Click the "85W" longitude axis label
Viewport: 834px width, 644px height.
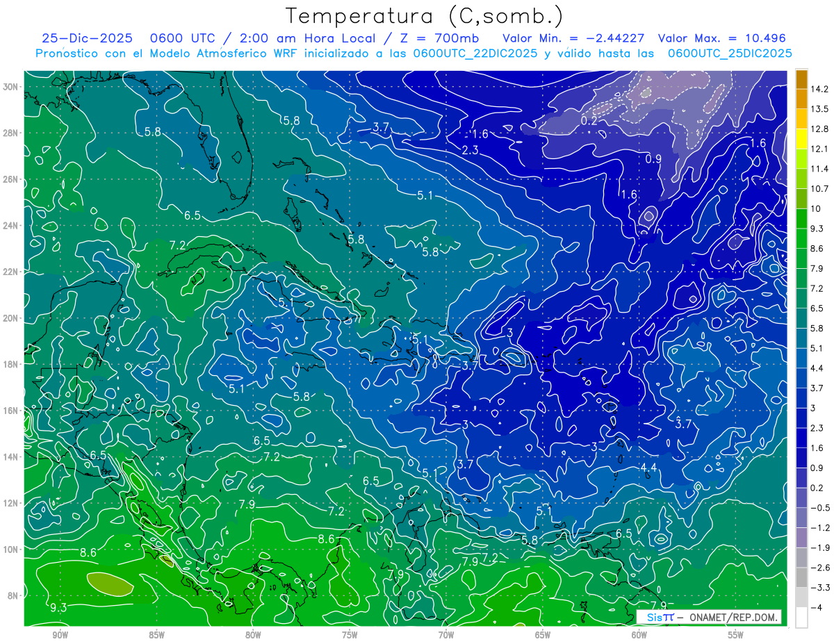[x=156, y=635]
